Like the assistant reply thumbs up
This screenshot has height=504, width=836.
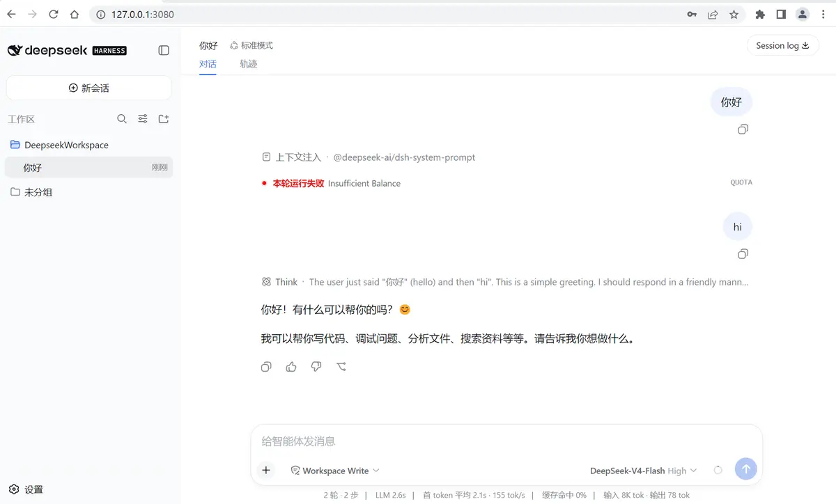pyautogui.click(x=291, y=367)
